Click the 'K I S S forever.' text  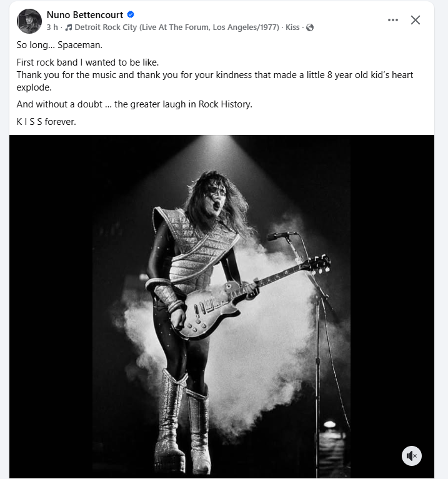click(46, 122)
